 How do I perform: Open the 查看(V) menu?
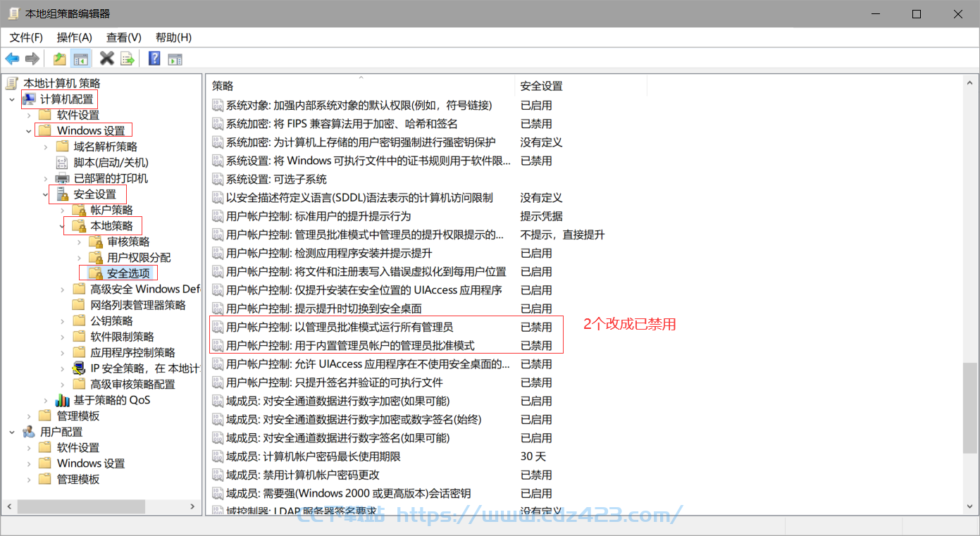coord(124,37)
